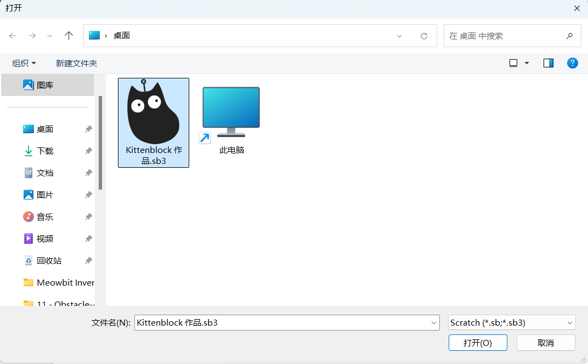Click the pin icon next to 视频
The width and height of the screenshot is (588, 364).
pyautogui.click(x=88, y=239)
